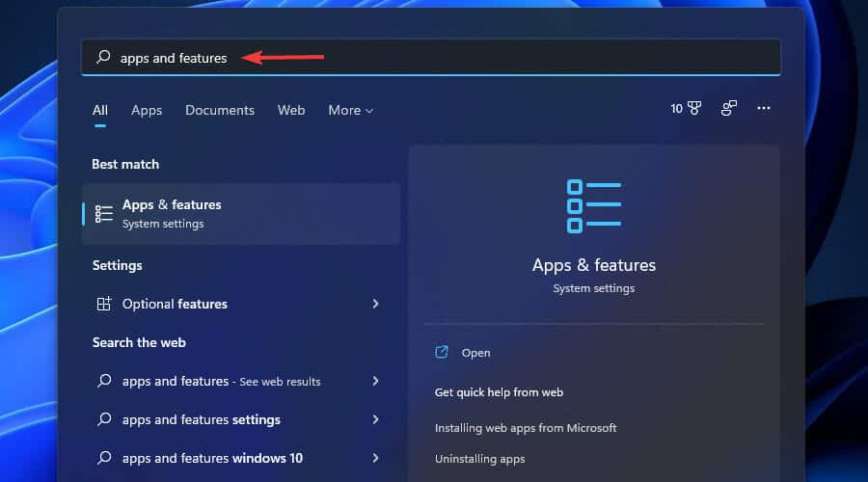Expand chevron for 'apps and features windows 10'
Viewport: 868px width, 482px height.
375,458
